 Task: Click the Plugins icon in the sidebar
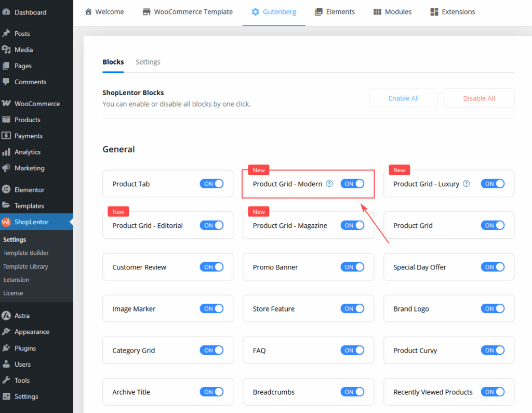coord(7,348)
